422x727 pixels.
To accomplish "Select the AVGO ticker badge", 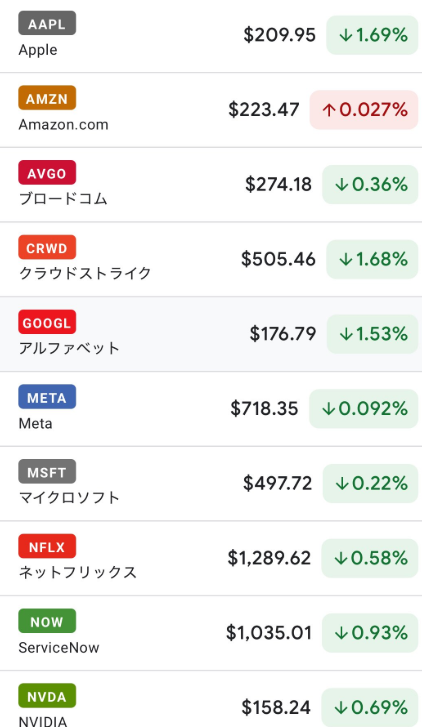I will 47,172.
